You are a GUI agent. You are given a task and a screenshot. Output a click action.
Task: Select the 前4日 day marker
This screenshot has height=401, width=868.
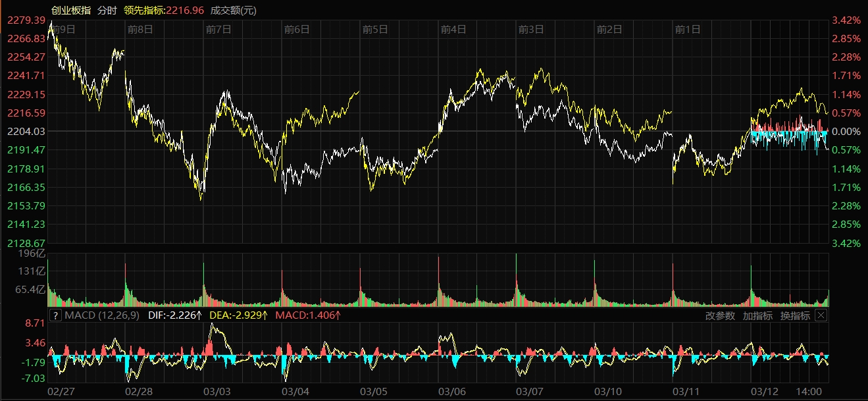coord(453,29)
